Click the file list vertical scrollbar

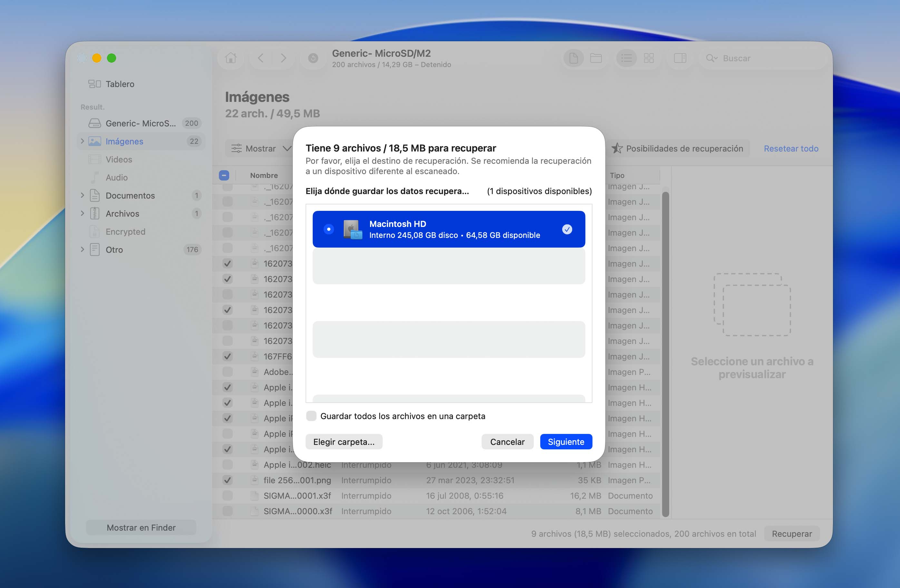coord(666,354)
